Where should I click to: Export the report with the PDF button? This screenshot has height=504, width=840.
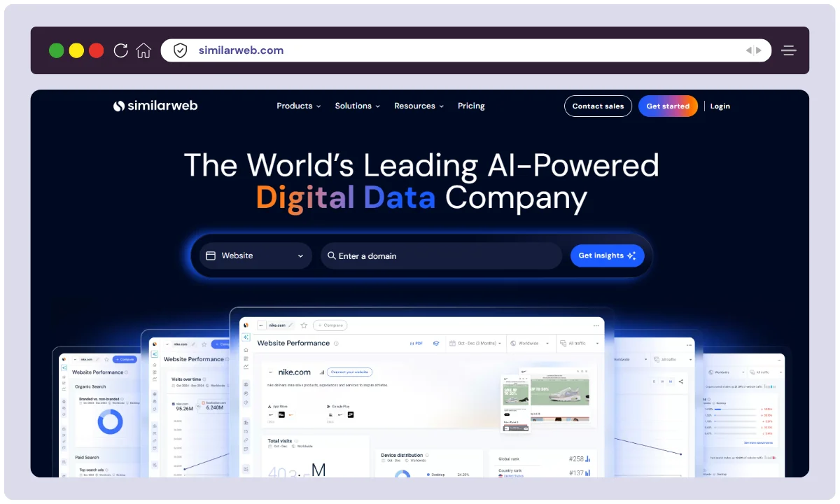pos(416,344)
